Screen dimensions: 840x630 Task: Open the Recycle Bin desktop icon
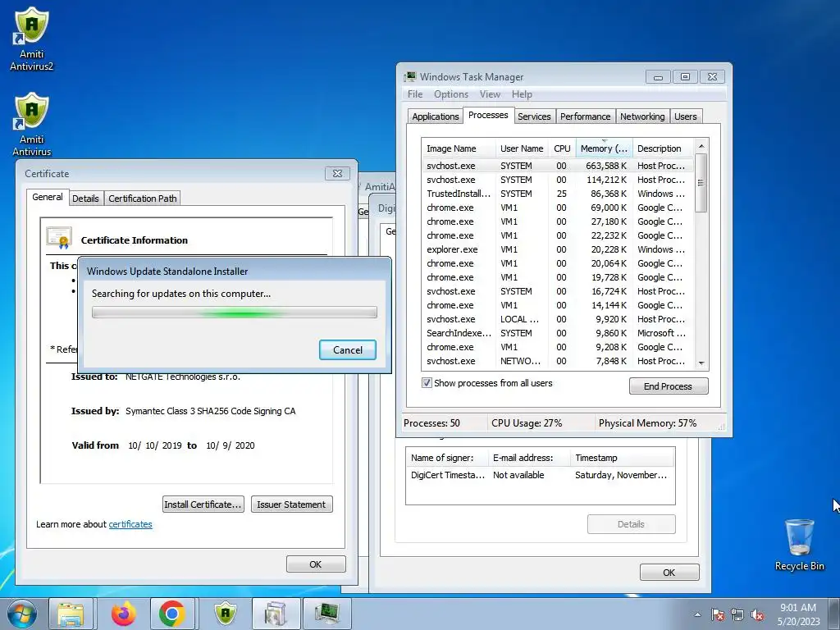point(799,545)
